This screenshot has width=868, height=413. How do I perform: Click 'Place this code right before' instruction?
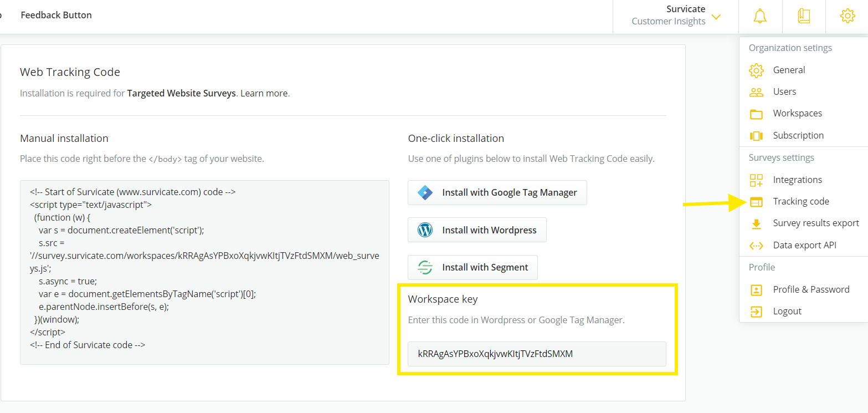coord(142,159)
